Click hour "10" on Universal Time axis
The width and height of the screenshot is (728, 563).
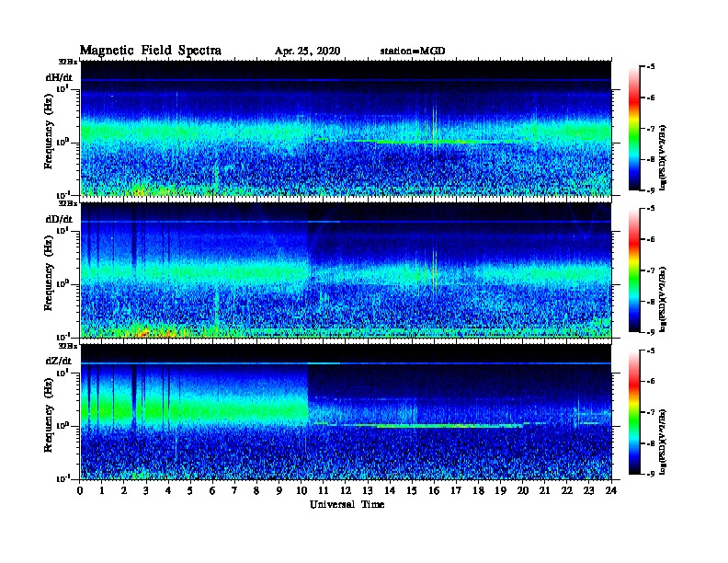(301, 490)
